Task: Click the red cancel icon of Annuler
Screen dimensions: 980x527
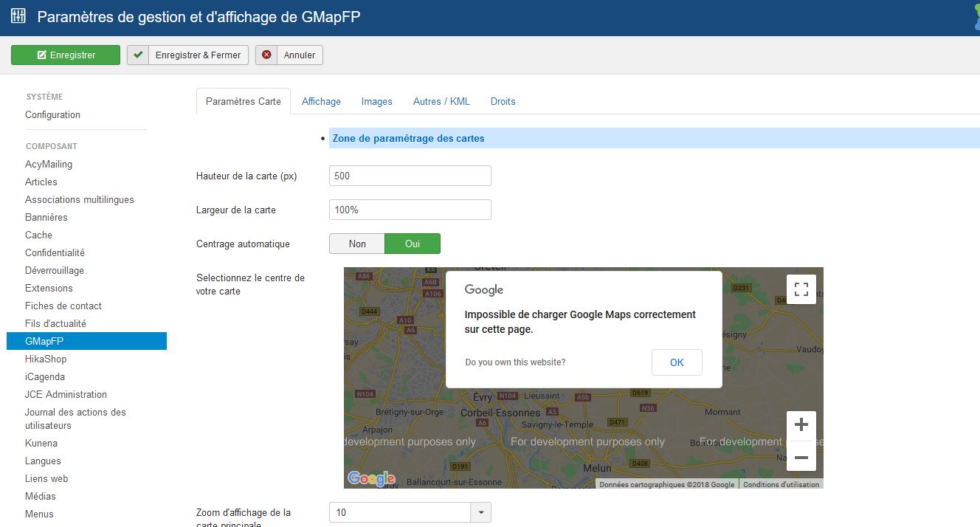Action: click(x=266, y=55)
